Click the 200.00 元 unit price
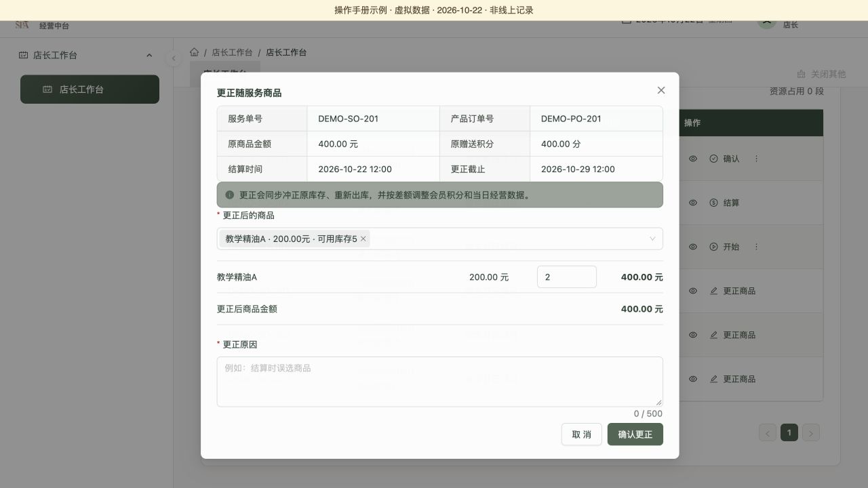Viewport: 868px width, 488px height. tap(489, 277)
